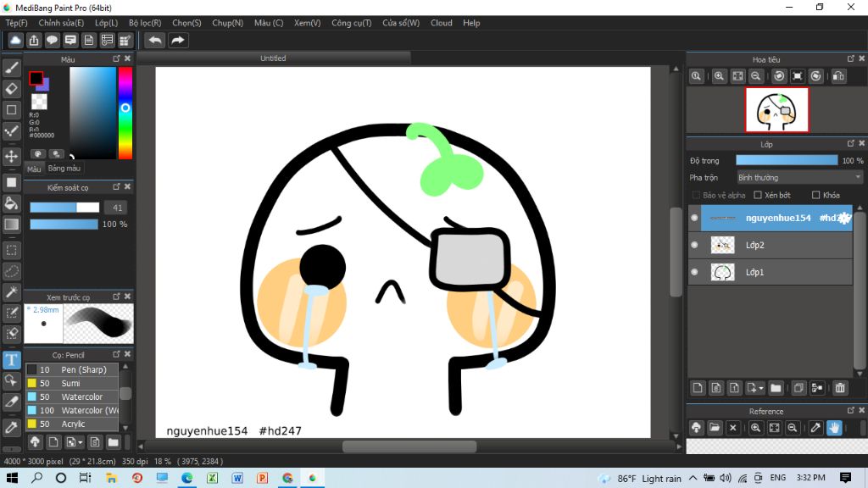This screenshot has width=868, height=488.
Task: Select the Brush tool in left toolbar
Action: [x=12, y=68]
